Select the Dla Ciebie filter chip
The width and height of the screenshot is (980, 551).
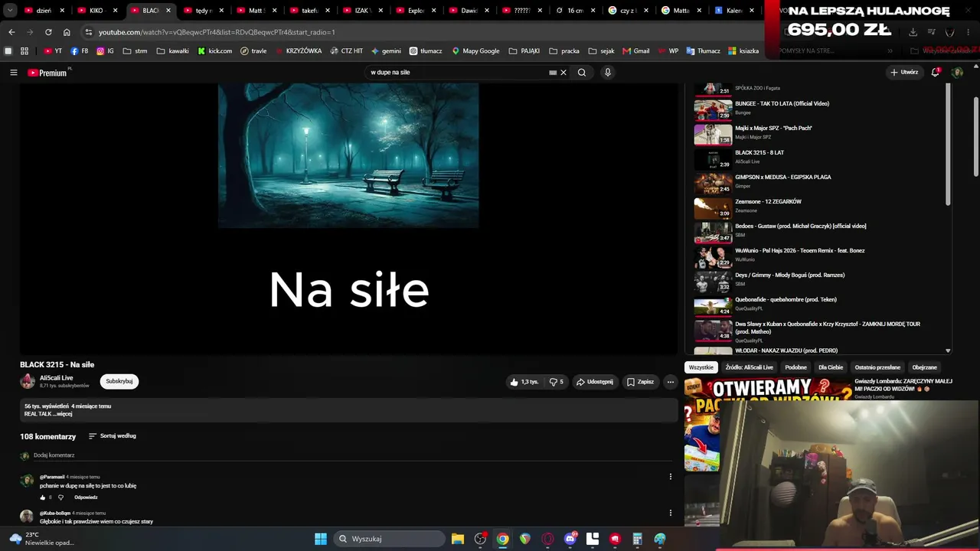tap(831, 367)
